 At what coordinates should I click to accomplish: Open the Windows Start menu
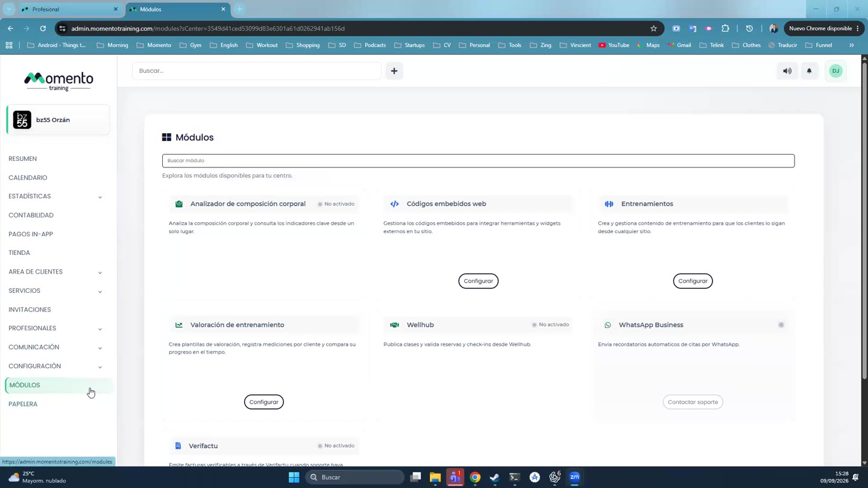[294, 477]
